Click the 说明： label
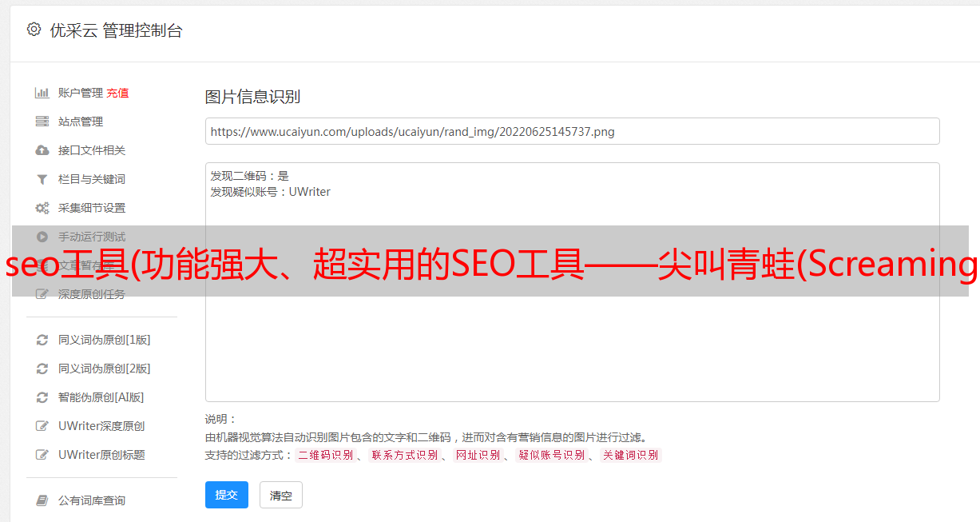This screenshot has height=522, width=980. pyautogui.click(x=220, y=419)
